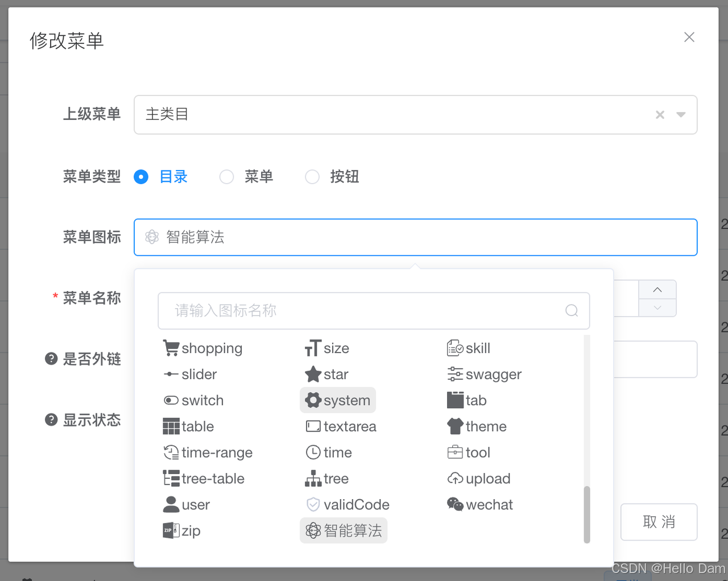Select the 按钮 radio option
The height and width of the screenshot is (581, 728).
[x=312, y=177]
